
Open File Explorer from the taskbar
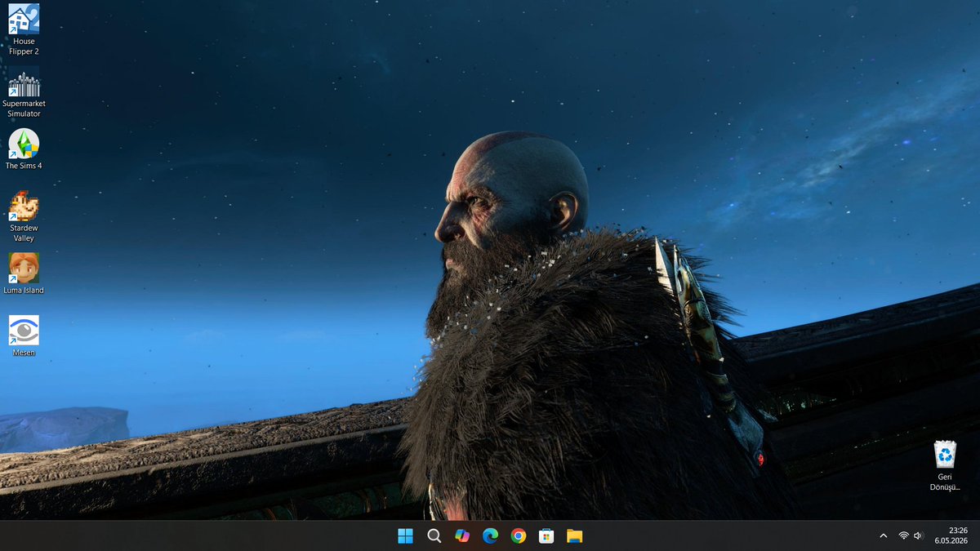575,535
